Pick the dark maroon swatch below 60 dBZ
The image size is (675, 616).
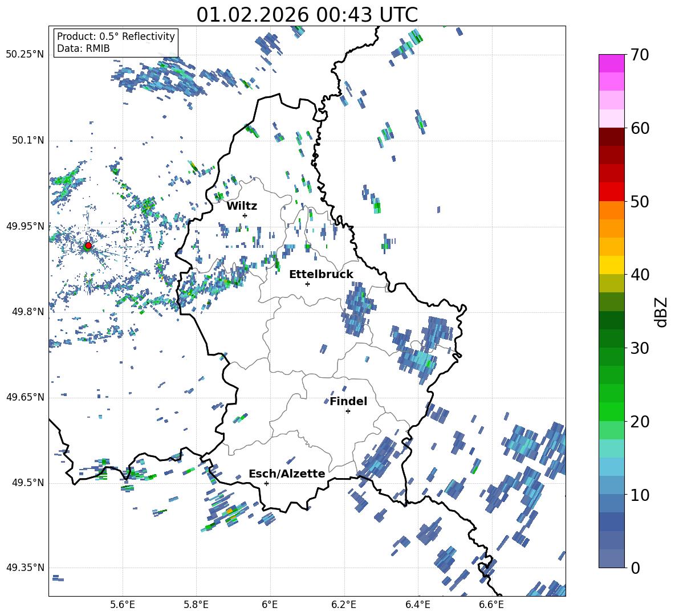612,136
